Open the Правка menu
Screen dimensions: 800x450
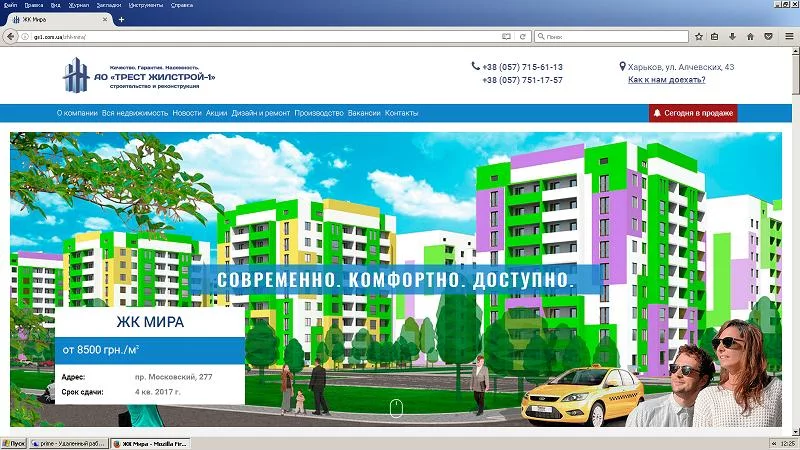34,5
